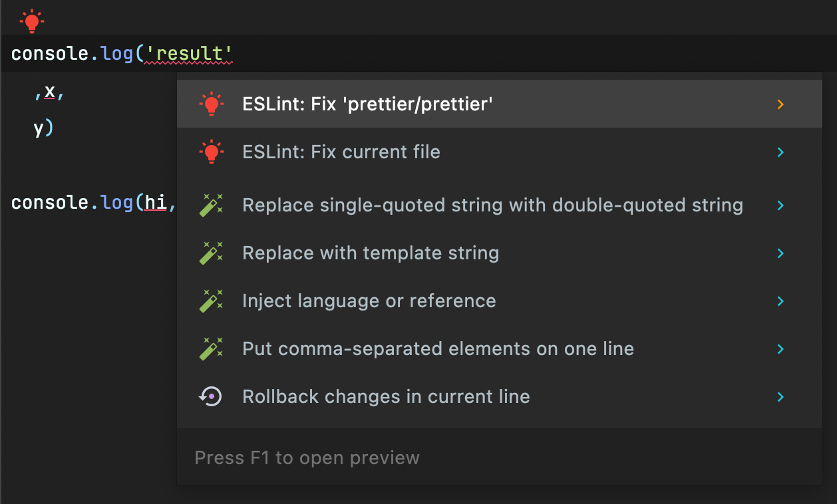Click the underlined hi argument in console.log

pos(156,203)
